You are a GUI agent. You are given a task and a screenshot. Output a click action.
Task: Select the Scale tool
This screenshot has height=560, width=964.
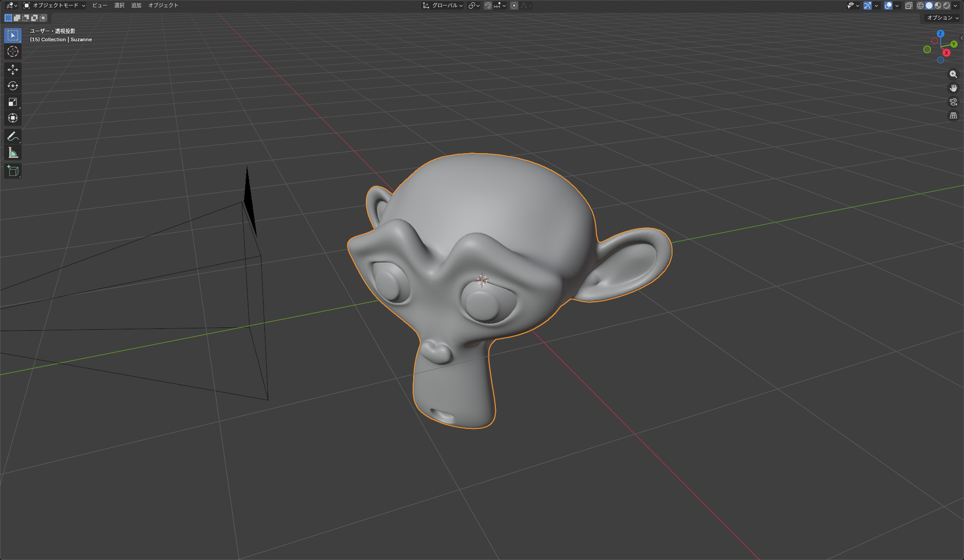(x=13, y=102)
